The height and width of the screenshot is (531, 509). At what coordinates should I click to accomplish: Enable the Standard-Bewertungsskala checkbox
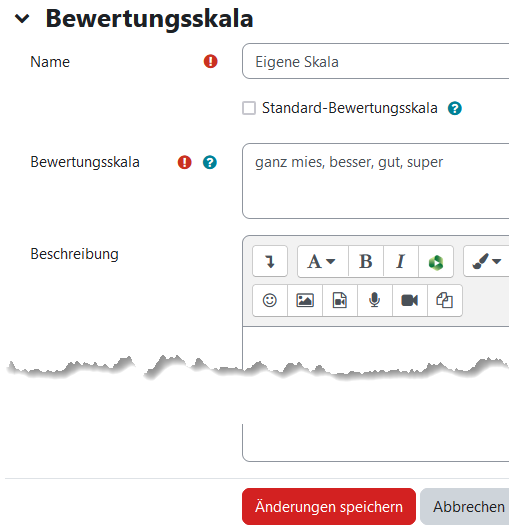coord(249,108)
